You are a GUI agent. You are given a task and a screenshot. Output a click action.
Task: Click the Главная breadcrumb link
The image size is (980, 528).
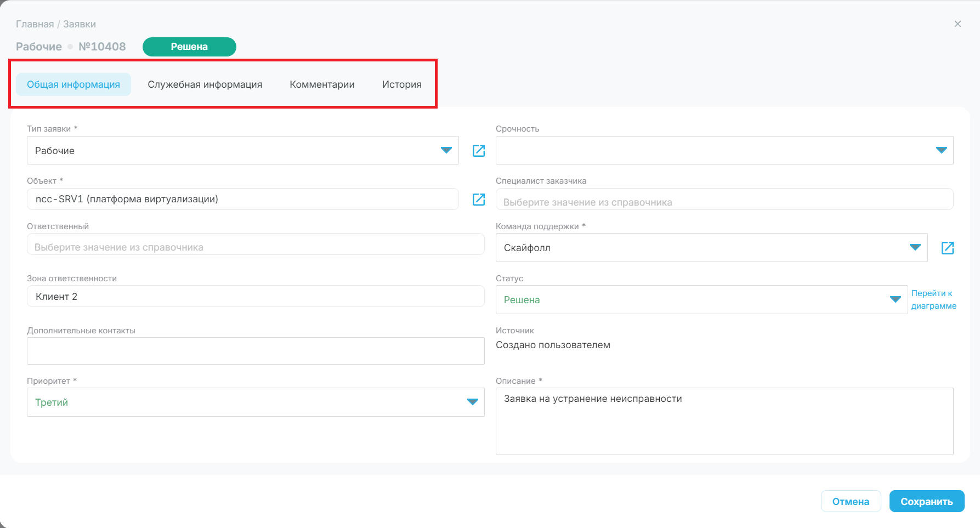[35, 24]
